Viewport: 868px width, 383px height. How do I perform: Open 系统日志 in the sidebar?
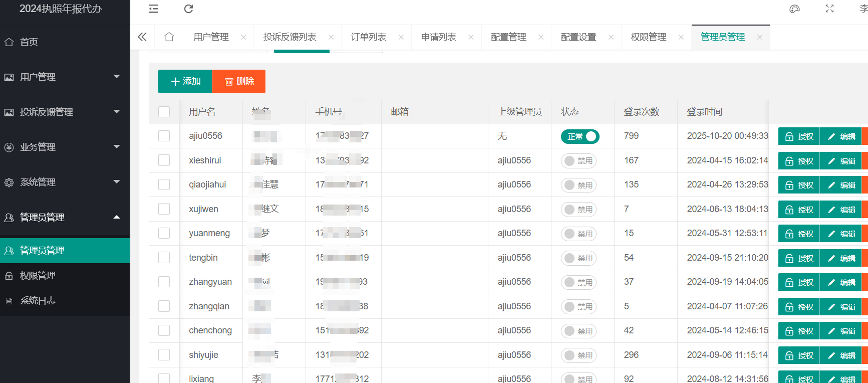pos(38,301)
